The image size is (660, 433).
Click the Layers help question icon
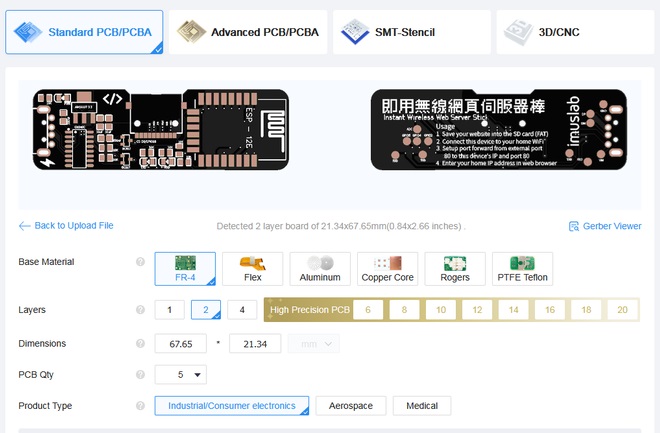(140, 310)
